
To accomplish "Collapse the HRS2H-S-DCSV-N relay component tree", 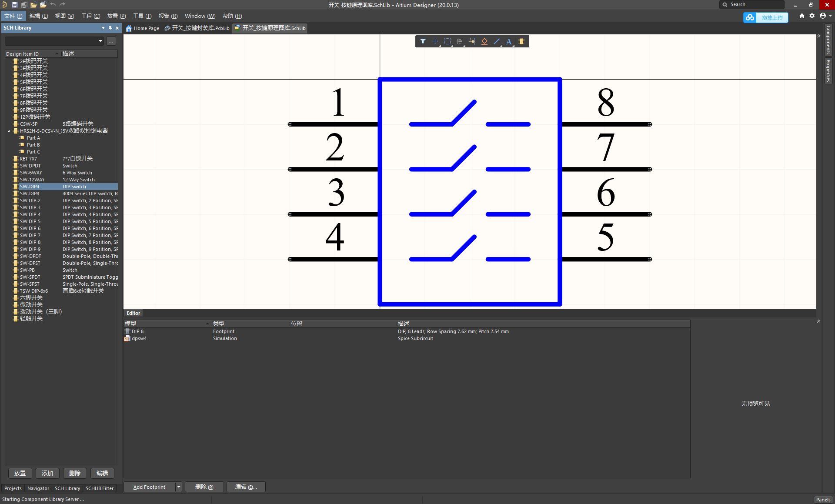I will point(8,131).
